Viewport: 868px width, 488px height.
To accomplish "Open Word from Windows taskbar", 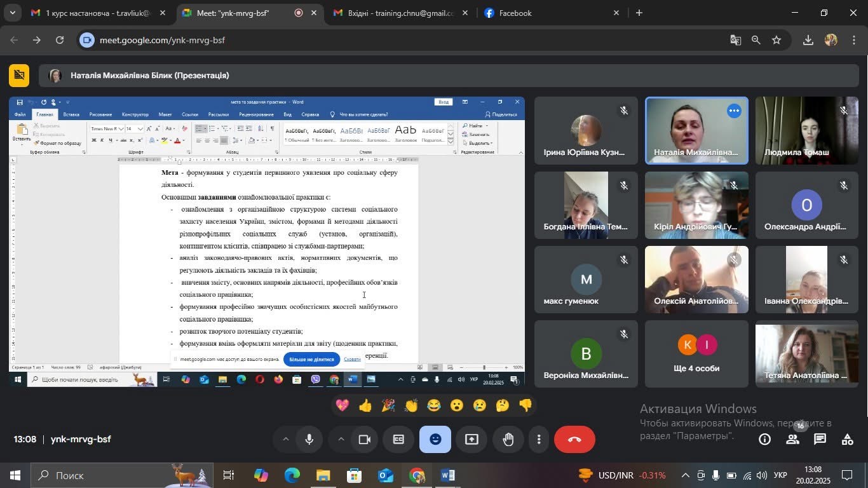I will pyautogui.click(x=448, y=475).
